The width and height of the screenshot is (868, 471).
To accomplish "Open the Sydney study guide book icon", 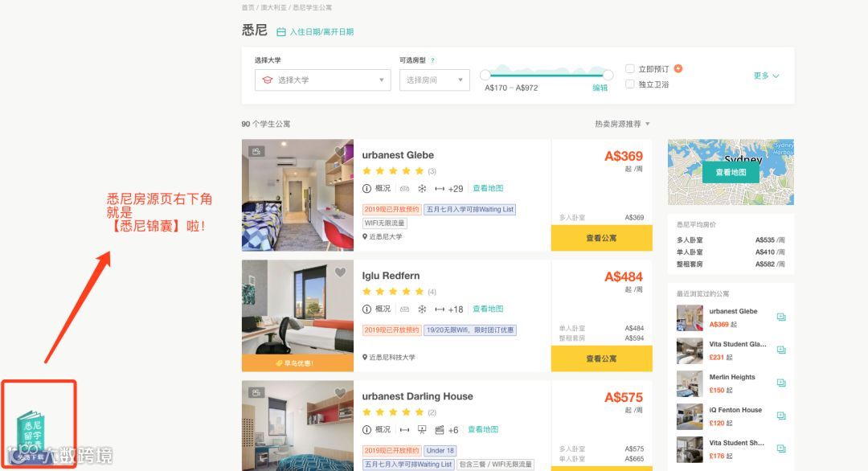I will tap(31, 436).
